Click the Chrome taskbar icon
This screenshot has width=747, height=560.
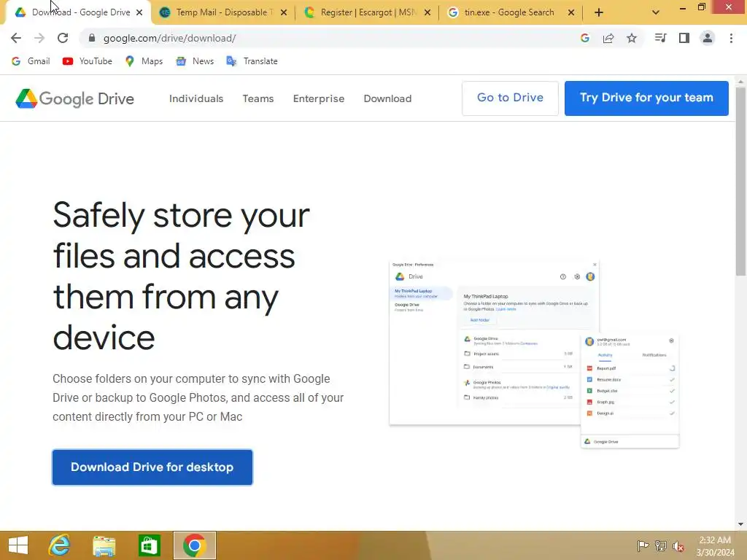[x=194, y=545]
